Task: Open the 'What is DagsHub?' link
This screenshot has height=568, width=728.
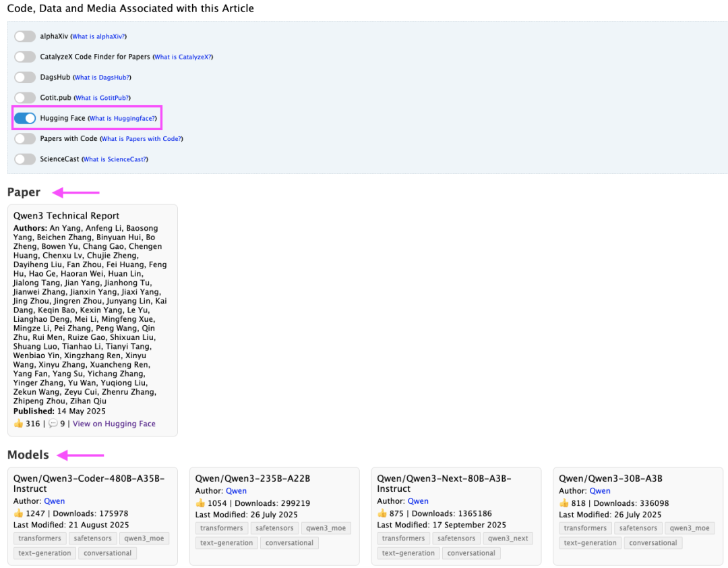Action: pos(102,77)
